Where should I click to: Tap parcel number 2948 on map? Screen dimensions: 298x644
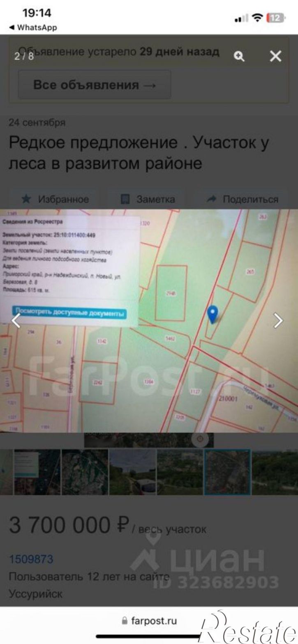click(x=171, y=293)
